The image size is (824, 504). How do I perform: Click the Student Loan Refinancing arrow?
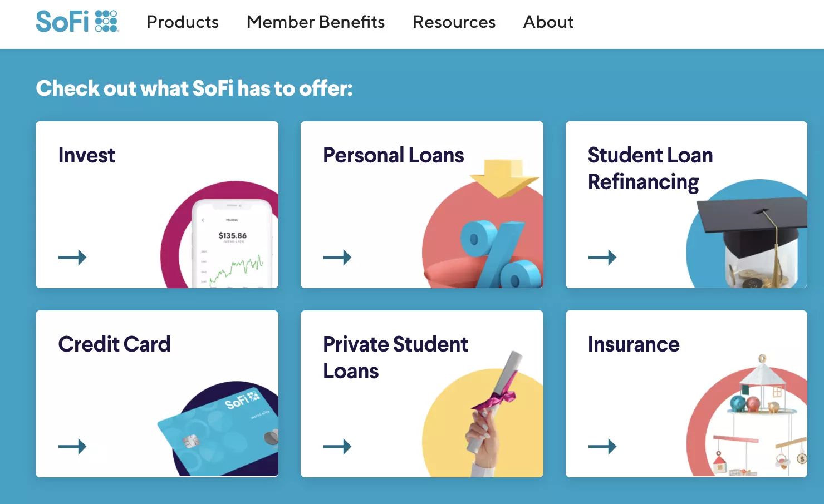coord(602,257)
